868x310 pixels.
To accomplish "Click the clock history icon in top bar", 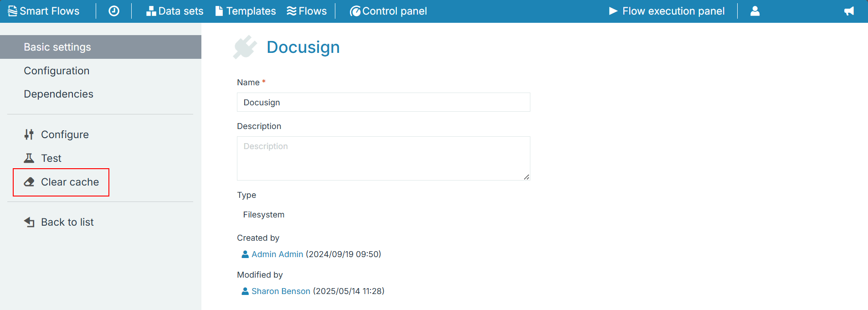I will pyautogui.click(x=114, y=11).
